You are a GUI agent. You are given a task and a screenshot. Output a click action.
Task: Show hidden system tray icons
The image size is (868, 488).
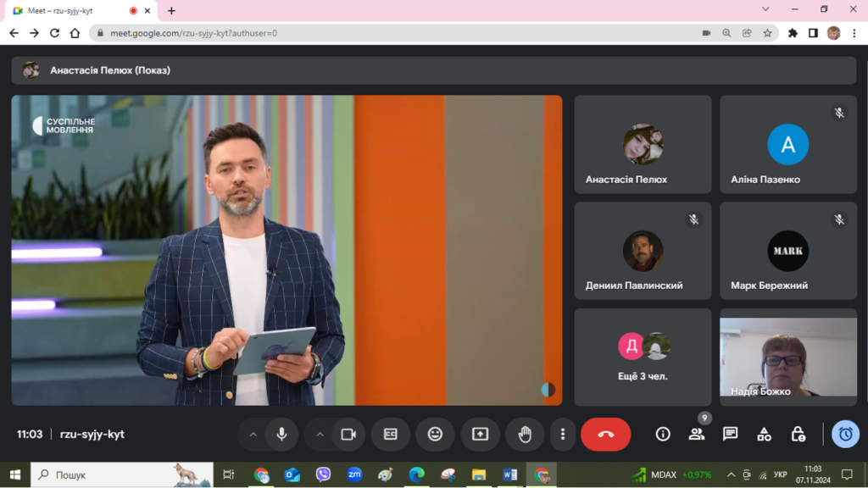click(732, 474)
